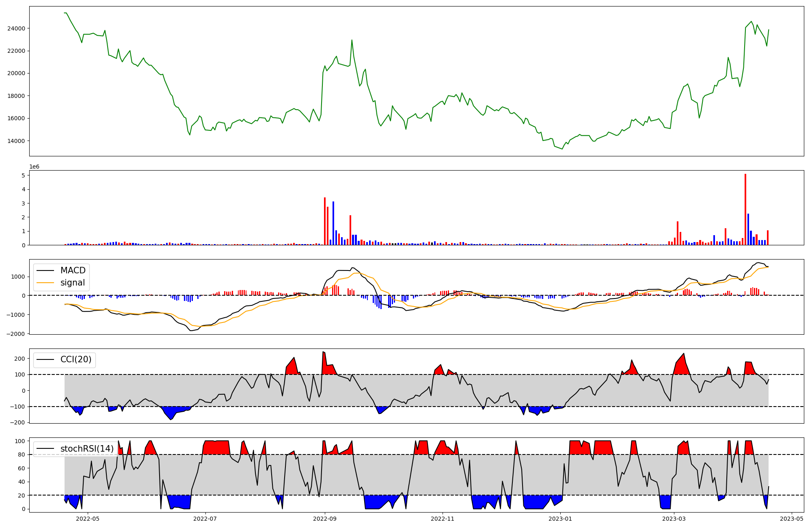Click the 2022-09 x-axis date label
The height and width of the screenshot is (528, 812).
coord(325,518)
